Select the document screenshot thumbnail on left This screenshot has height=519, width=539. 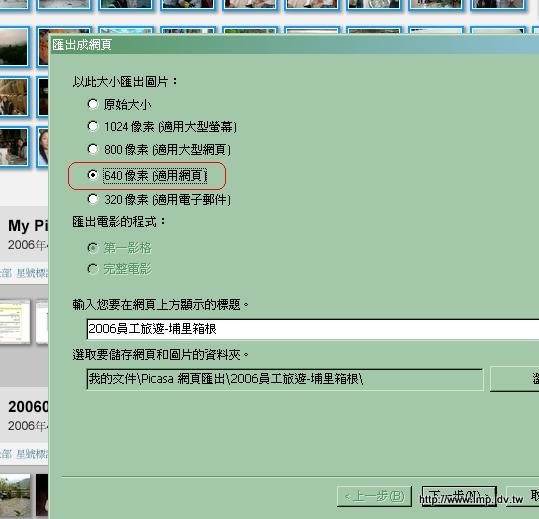14,321
